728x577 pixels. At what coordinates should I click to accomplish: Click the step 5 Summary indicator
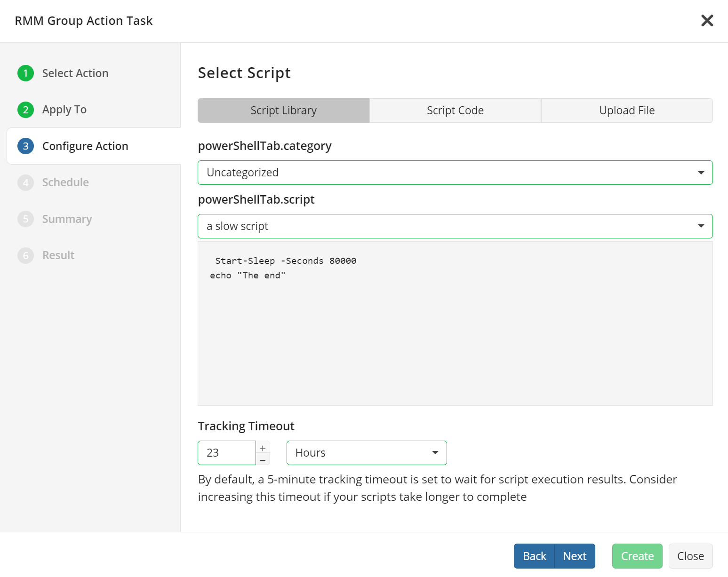tap(25, 219)
